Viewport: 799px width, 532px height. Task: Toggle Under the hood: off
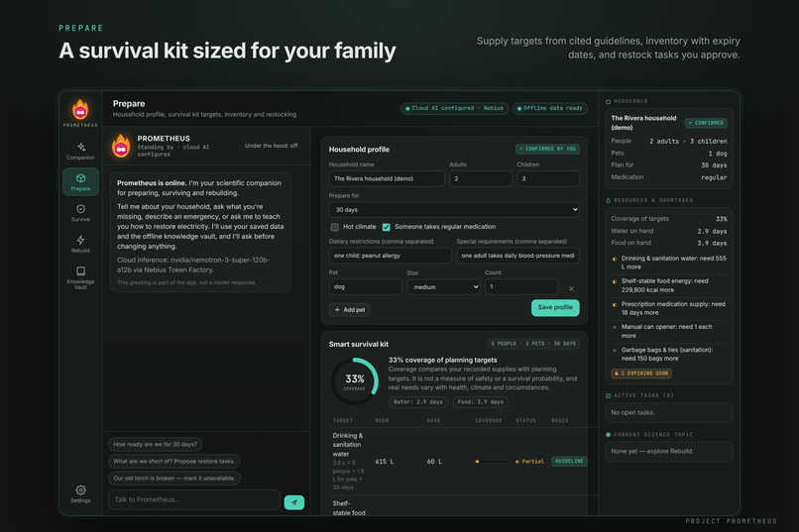coord(271,146)
